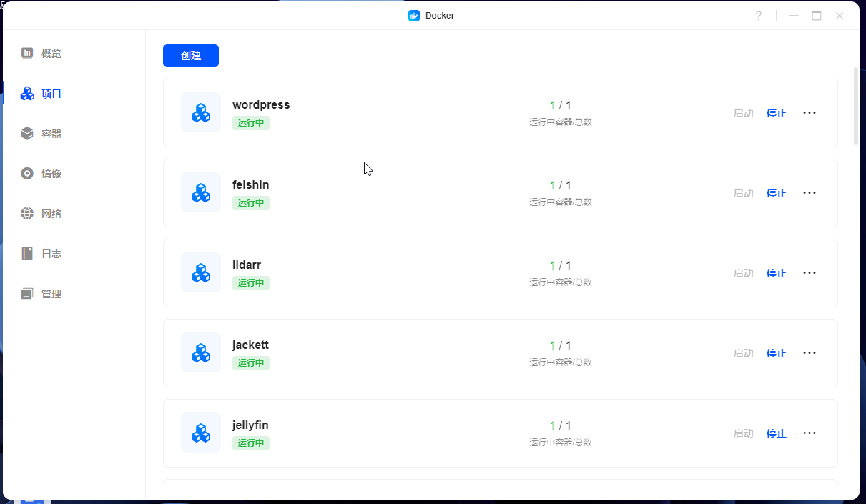Click the lidarr project cube icon
The width and height of the screenshot is (866, 504).
click(x=201, y=272)
